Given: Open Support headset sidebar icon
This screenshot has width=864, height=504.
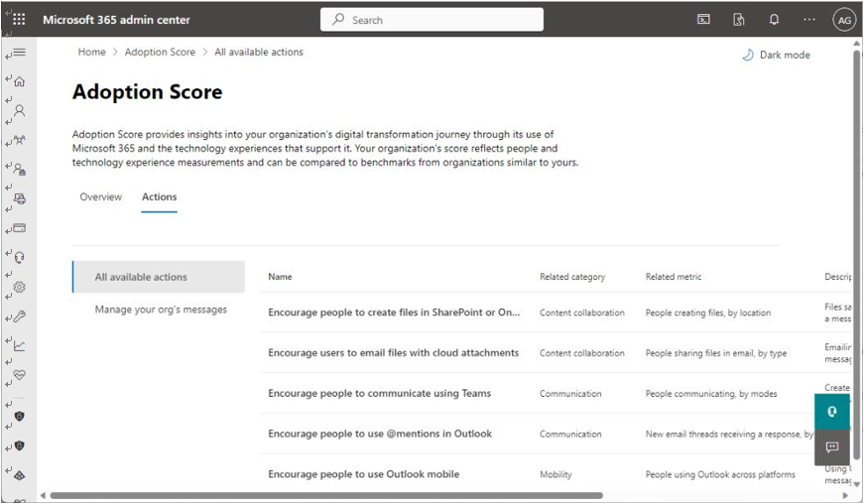Looking at the screenshot, I should point(19,257).
